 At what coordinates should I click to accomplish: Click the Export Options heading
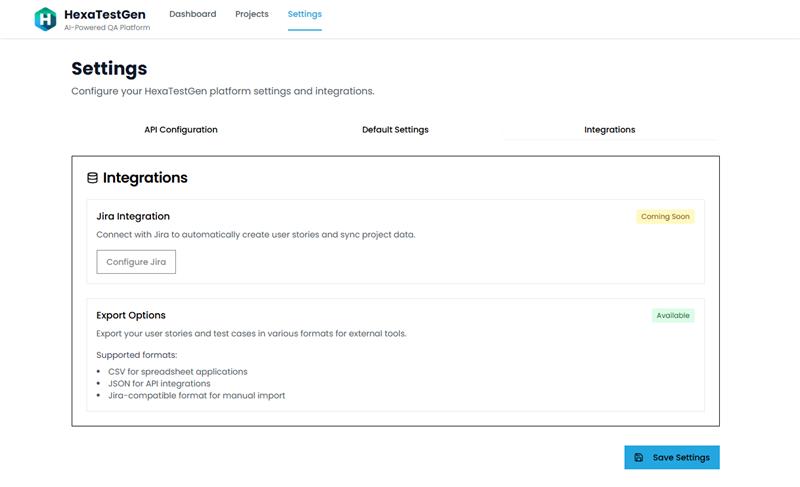pyautogui.click(x=131, y=315)
